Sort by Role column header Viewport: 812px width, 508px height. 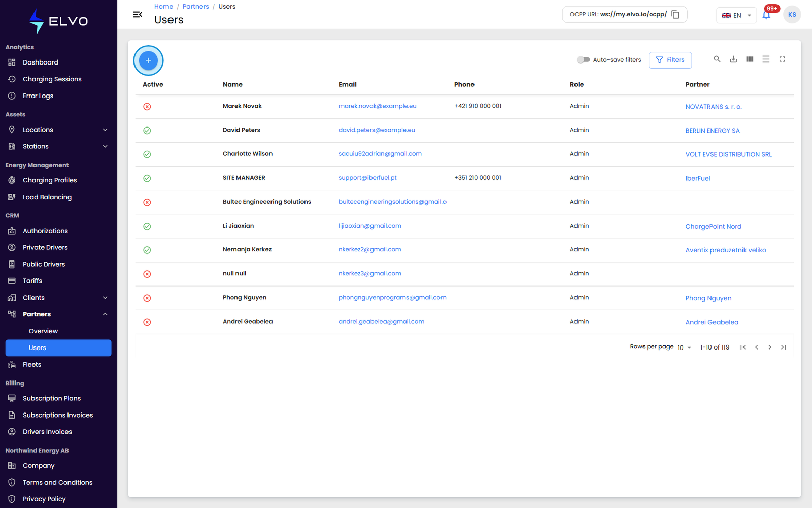pos(577,85)
